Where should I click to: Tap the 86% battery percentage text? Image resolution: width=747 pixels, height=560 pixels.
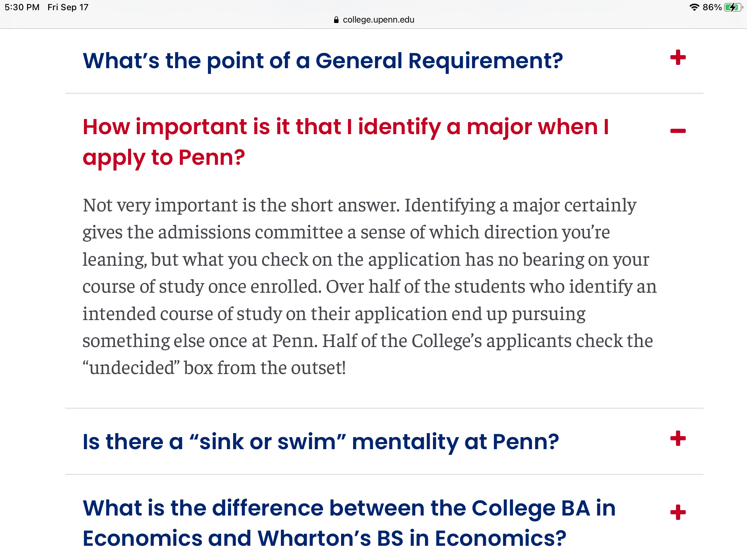(x=712, y=7)
